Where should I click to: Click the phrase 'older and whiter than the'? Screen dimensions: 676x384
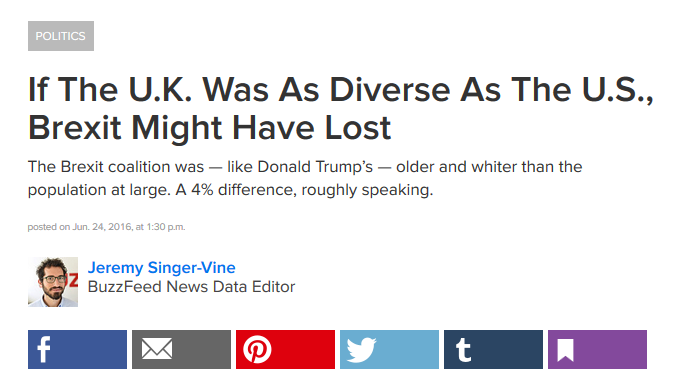pyautogui.click(x=489, y=167)
